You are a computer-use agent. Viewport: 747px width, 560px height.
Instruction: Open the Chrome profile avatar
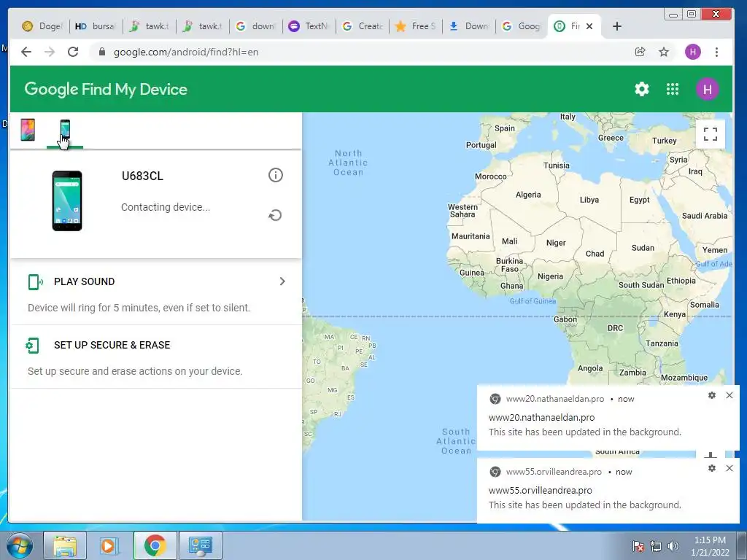pyautogui.click(x=693, y=52)
